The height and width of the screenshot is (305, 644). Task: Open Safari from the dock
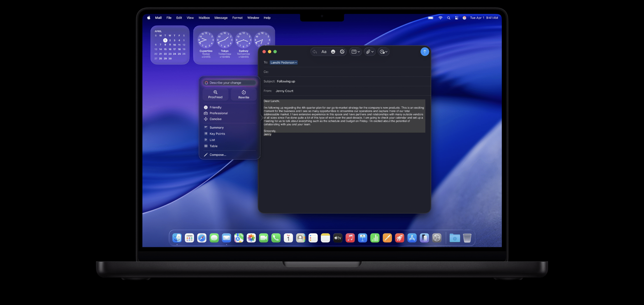click(202, 238)
